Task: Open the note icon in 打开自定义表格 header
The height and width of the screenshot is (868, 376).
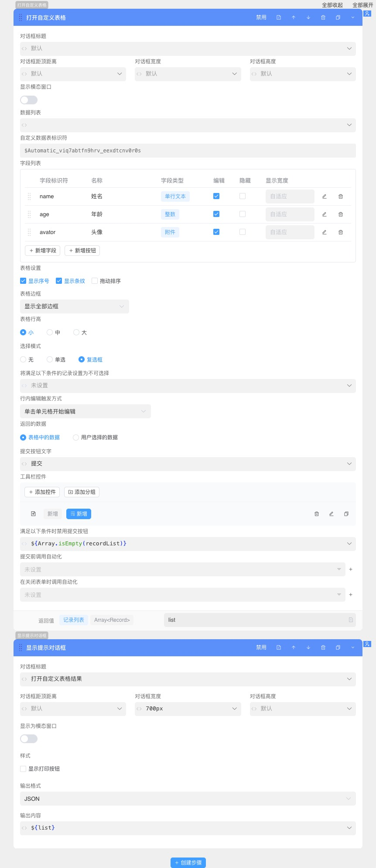Action: pyautogui.click(x=279, y=17)
